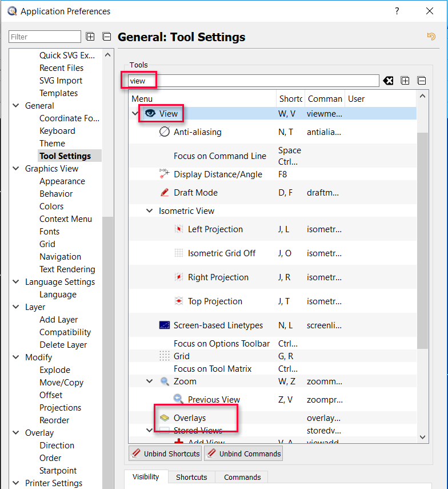This screenshot has width=448, height=489.
Task: Collapse the Zoom tree node
Action: 150,381
